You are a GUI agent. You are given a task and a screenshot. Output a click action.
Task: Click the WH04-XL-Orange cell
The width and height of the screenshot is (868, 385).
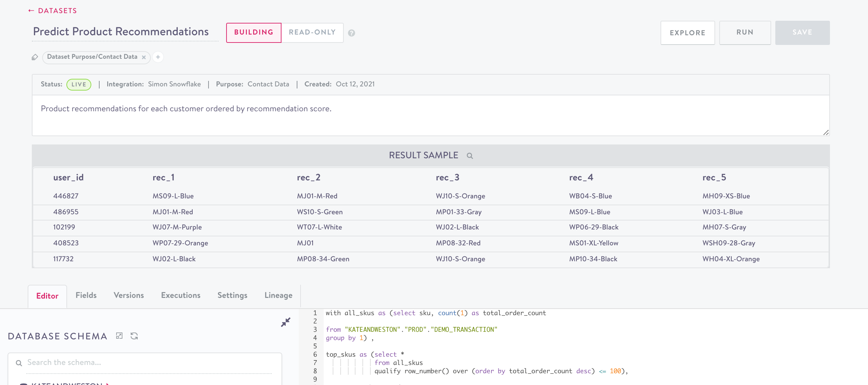click(x=731, y=259)
